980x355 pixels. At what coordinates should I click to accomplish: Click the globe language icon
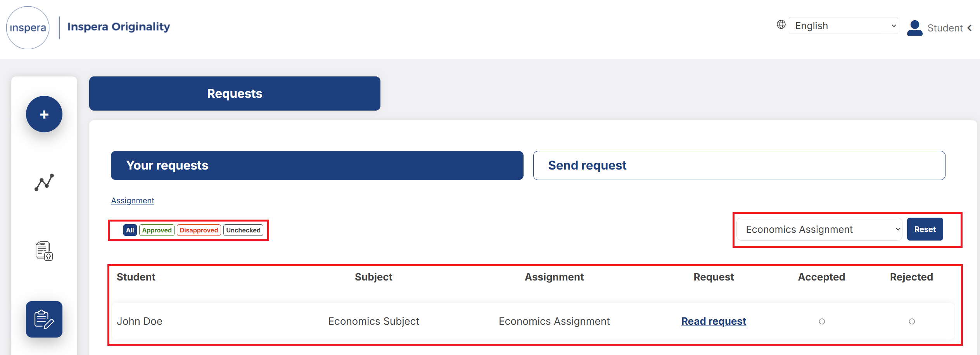coord(781,25)
